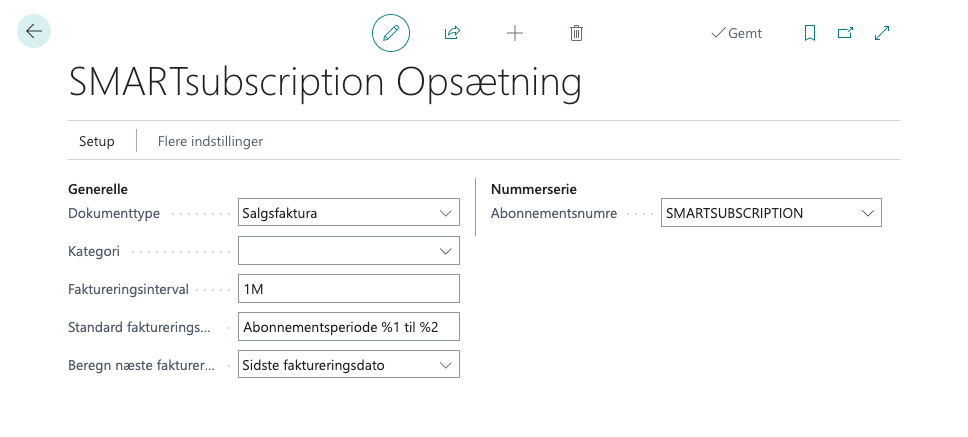Click the Gemt saved status indicator
The image size is (968, 437).
736,33
